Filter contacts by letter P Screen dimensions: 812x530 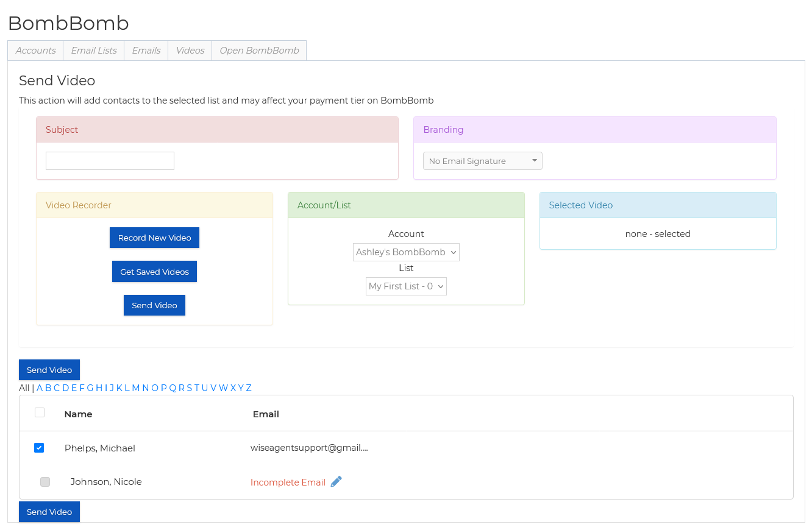point(164,388)
